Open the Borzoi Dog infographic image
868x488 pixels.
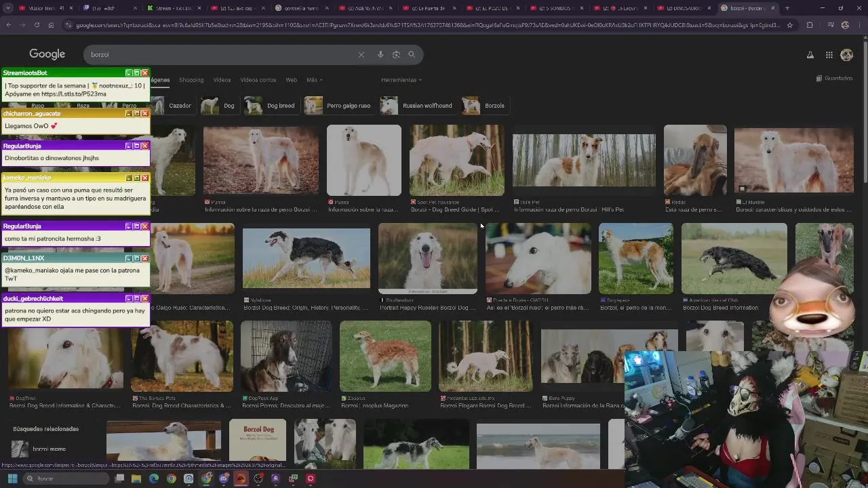point(257,440)
